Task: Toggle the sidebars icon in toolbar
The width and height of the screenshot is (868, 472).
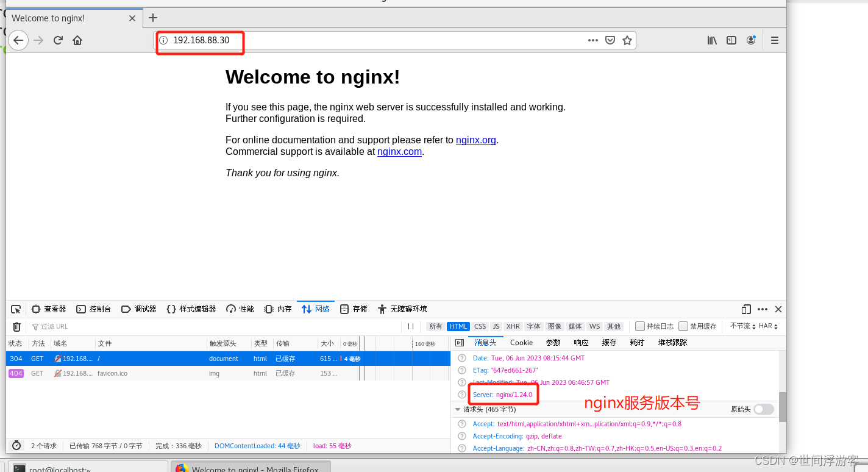Action: [731, 40]
